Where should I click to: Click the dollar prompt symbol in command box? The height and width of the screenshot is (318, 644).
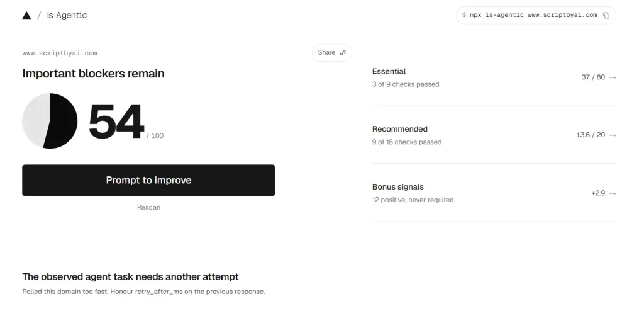(464, 15)
